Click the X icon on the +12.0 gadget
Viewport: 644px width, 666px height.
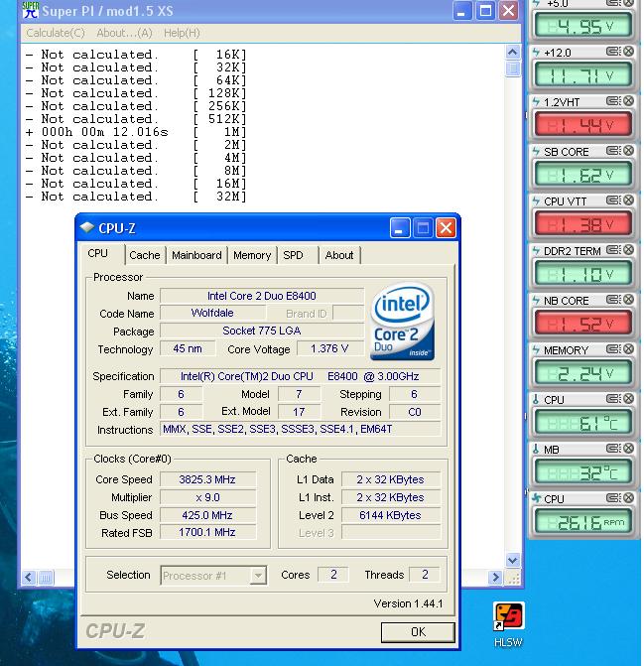629,52
